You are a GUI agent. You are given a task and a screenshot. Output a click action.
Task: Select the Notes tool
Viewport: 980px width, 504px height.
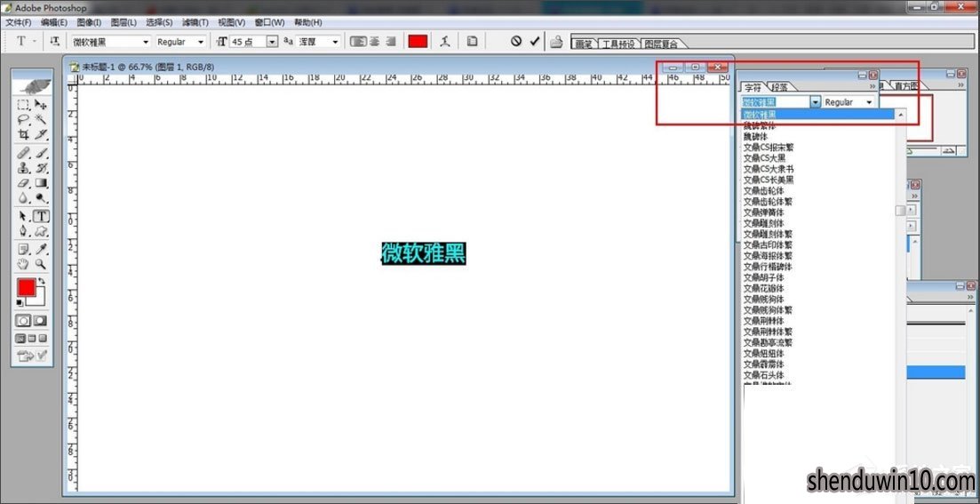click(23, 250)
